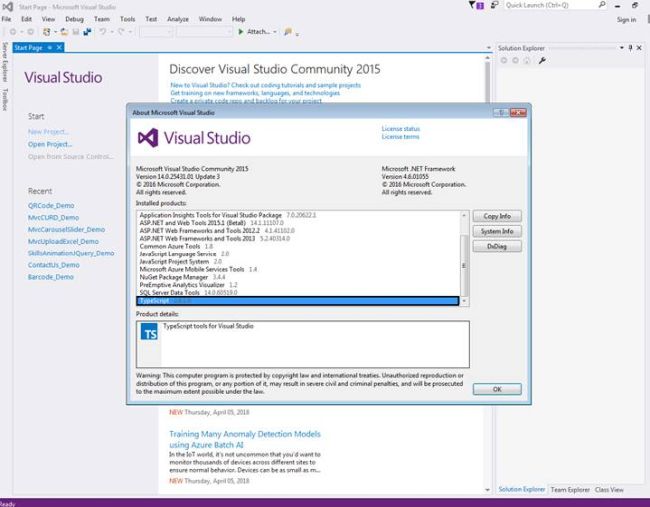Click the Visual Studio logo in title bar
The width and height of the screenshot is (650, 507).
coord(7,7)
